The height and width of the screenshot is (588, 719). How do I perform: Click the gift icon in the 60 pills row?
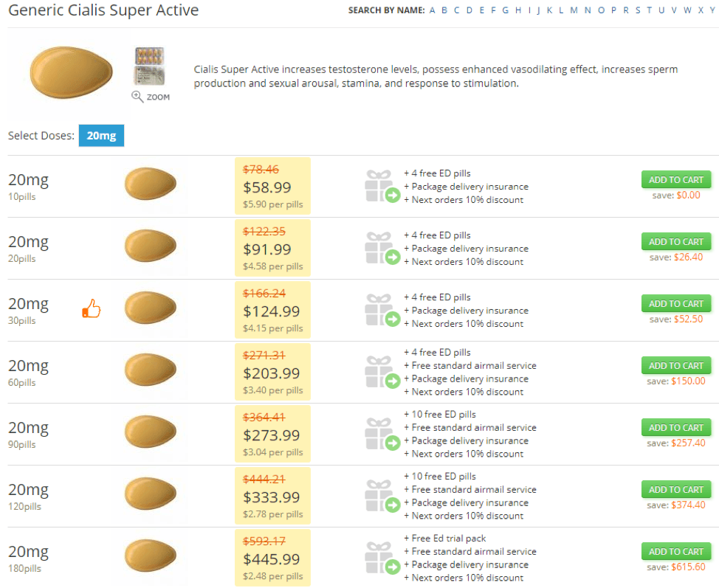[x=382, y=372]
